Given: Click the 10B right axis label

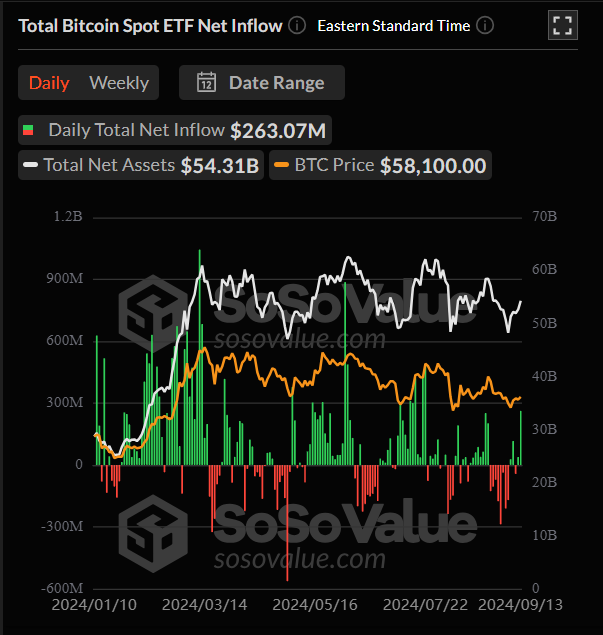Looking at the screenshot, I should (545, 535).
